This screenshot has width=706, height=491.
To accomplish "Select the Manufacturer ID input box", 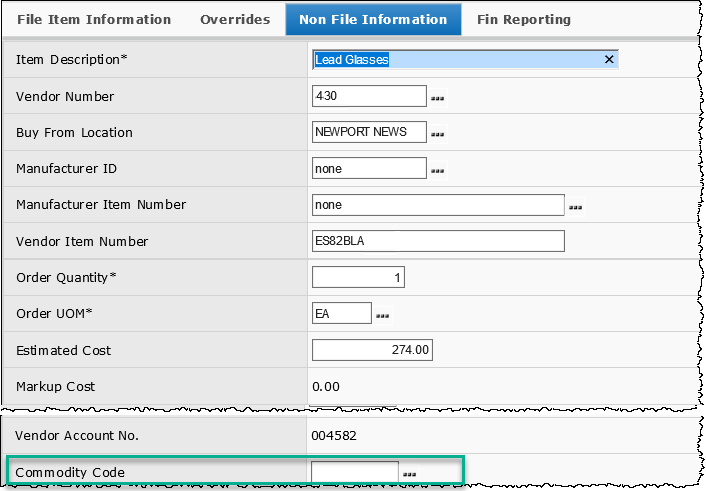I will (369, 169).
